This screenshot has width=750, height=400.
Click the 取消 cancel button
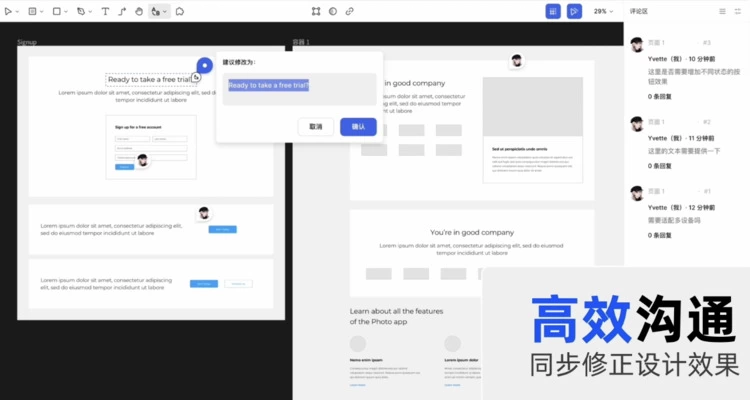(x=315, y=127)
